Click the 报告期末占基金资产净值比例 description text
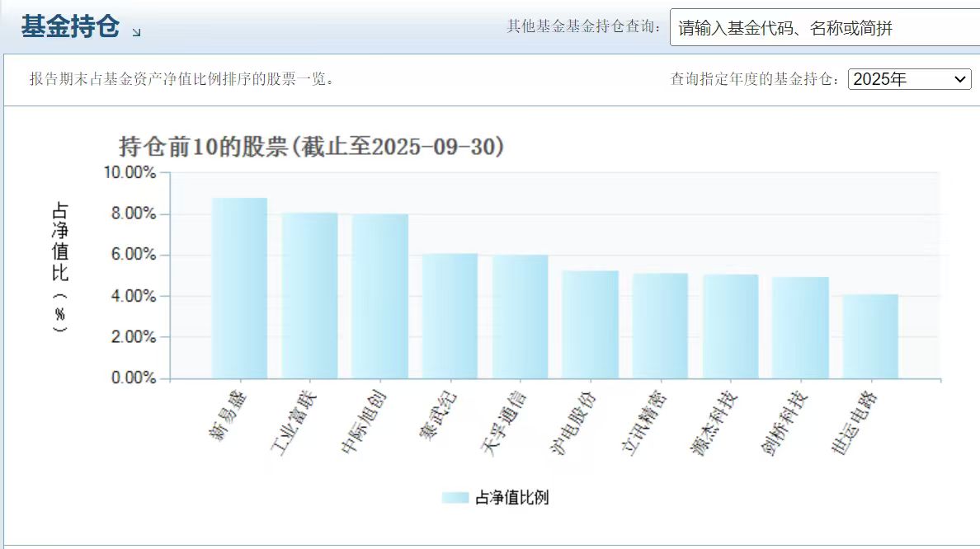Image resolution: width=980 pixels, height=549 pixels. click(x=181, y=79)
